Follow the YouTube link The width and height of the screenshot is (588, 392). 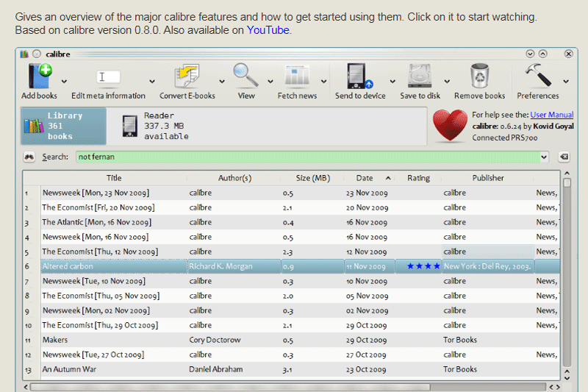268,30
